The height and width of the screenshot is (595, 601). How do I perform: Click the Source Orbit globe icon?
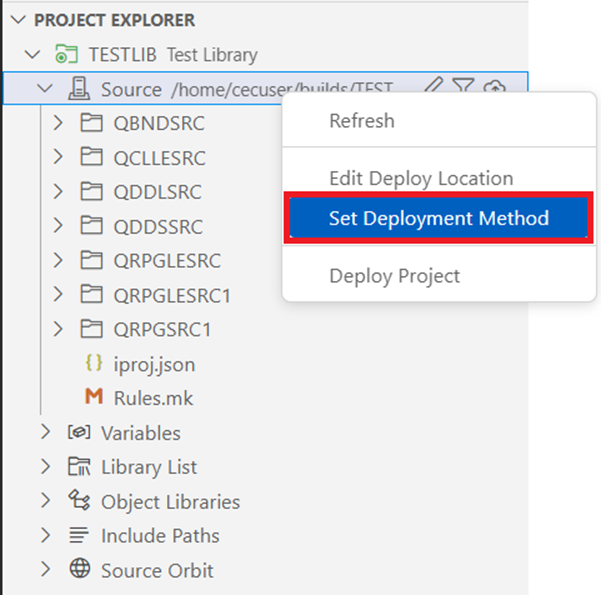click(79, 570)
